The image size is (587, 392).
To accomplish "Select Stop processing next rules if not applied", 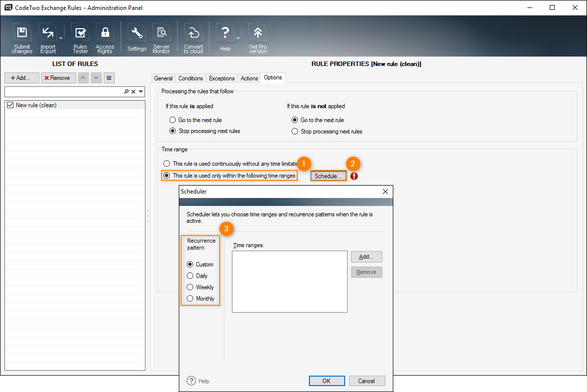I will [x=294, y=131].
